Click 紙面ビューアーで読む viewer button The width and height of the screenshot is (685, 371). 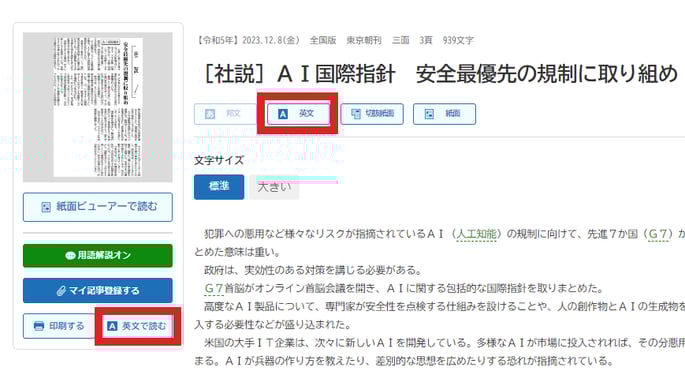[97, 207]
